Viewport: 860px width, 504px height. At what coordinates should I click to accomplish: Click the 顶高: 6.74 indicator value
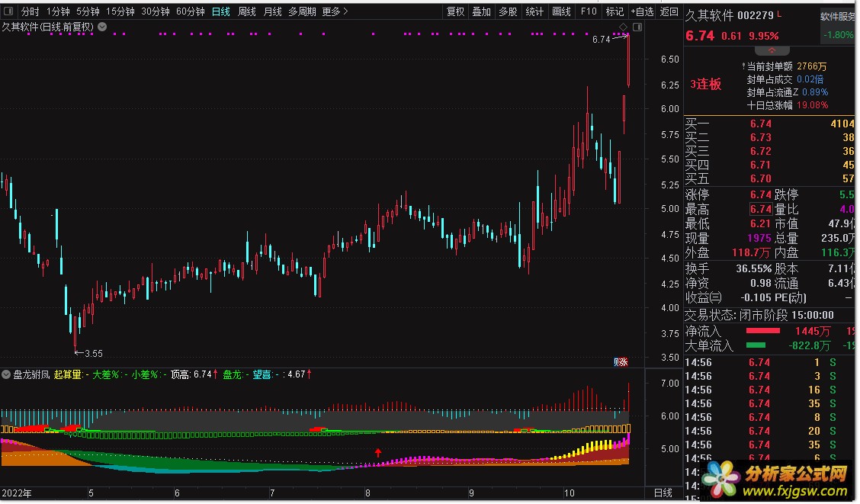[194, 374]
